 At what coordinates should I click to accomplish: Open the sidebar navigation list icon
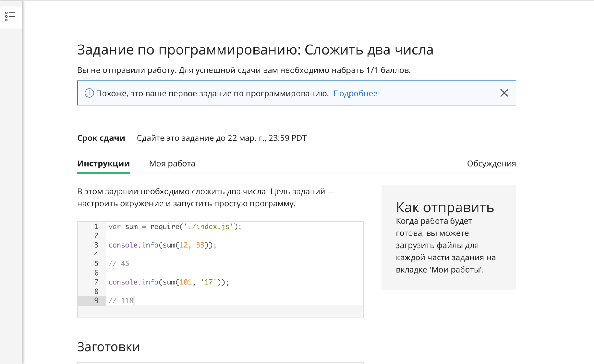[x=10, y=16]
